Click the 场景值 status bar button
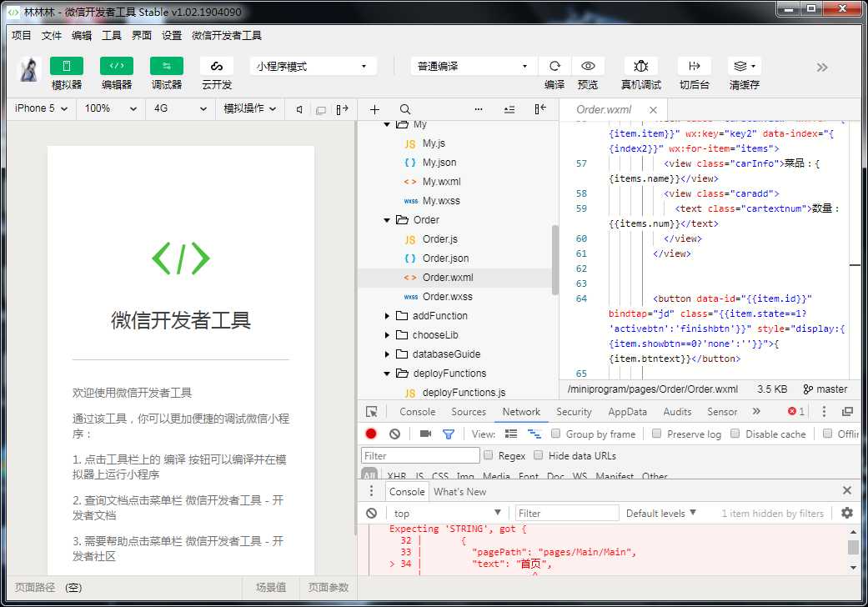Image resolution: width=868 pixels, height=607 pixels. coord(271,587)
